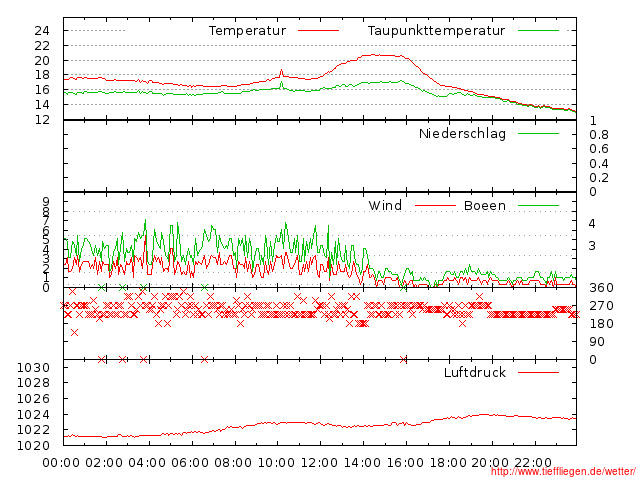Image resolution: width=640 pixels, height=480 pixels.
Task: Click the green Boeen legend line
Action: click(538, 205)
